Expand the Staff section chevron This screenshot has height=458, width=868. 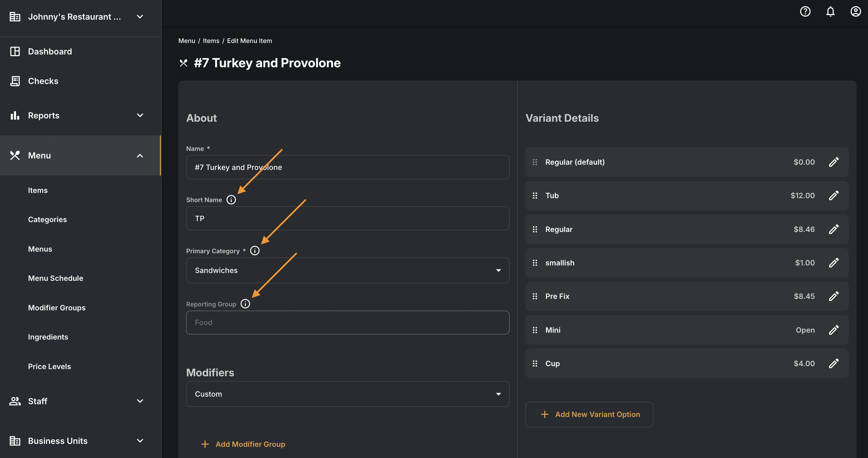coord(140,401)
